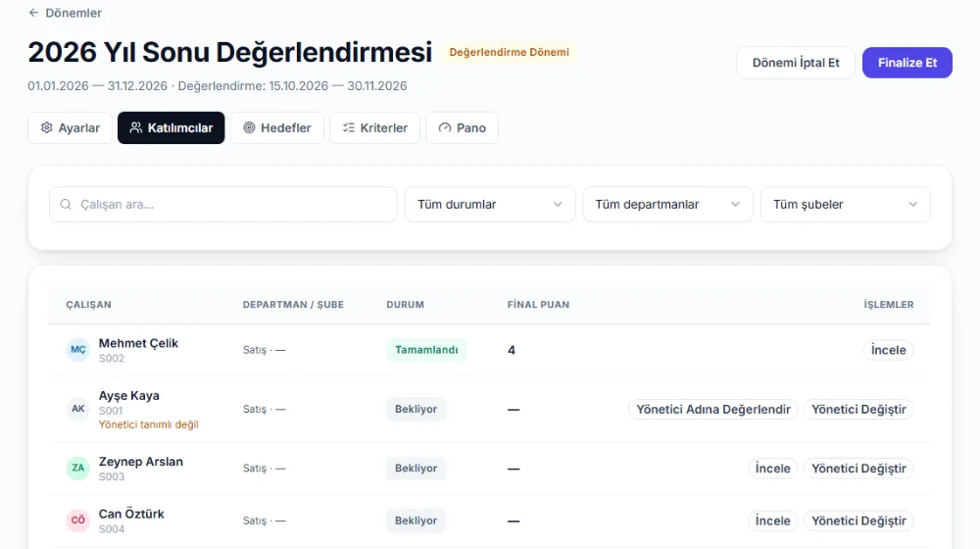Screen dimensions: 980x549
Task: Click Can Öztürk's CÖ avatar
Action: click(x=78, y=521)
